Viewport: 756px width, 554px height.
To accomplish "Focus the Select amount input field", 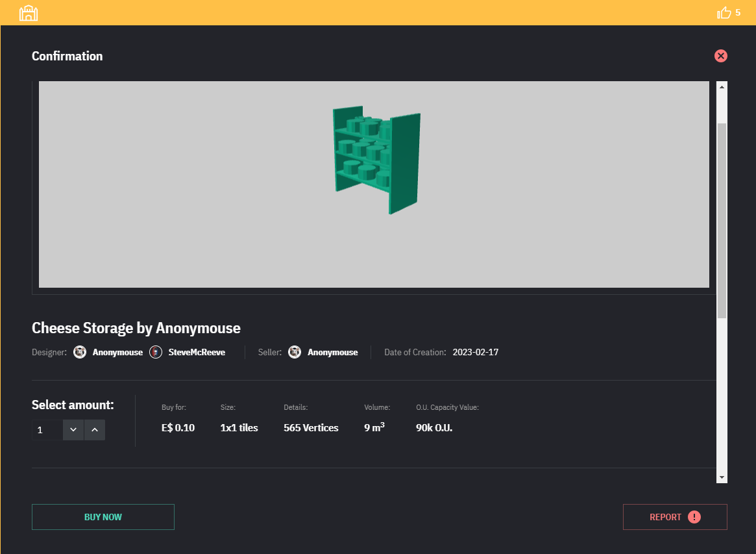I will (47, 430).
